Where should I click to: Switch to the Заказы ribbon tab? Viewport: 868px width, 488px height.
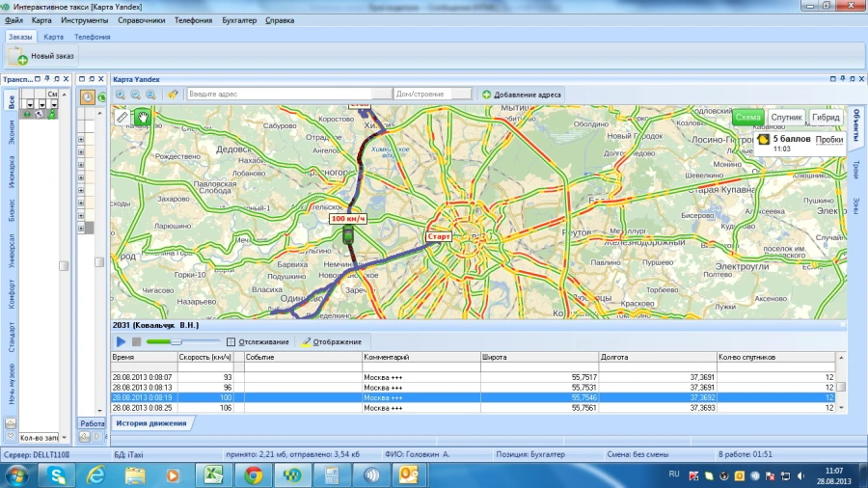[20, 37]
